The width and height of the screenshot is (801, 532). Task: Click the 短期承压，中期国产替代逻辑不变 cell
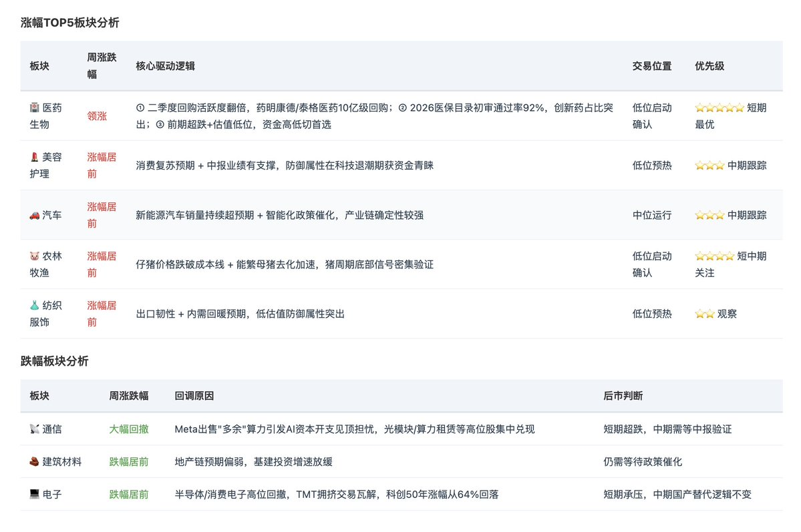tap(677, 494)
